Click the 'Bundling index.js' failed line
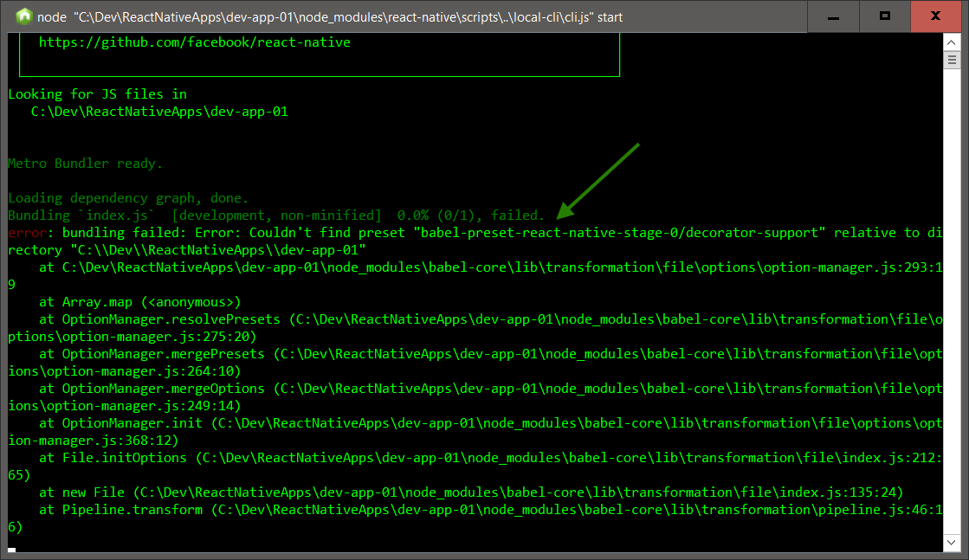This screenshot has width=969, height=560. (x=276, y=216)
